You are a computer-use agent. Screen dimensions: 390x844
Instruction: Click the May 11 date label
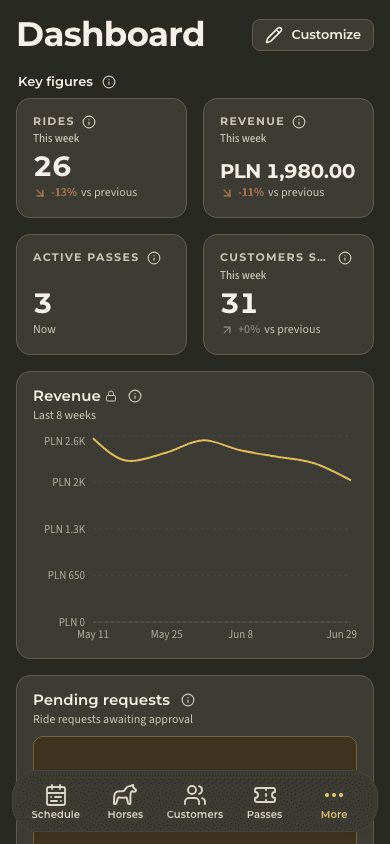tap(93, 635)
